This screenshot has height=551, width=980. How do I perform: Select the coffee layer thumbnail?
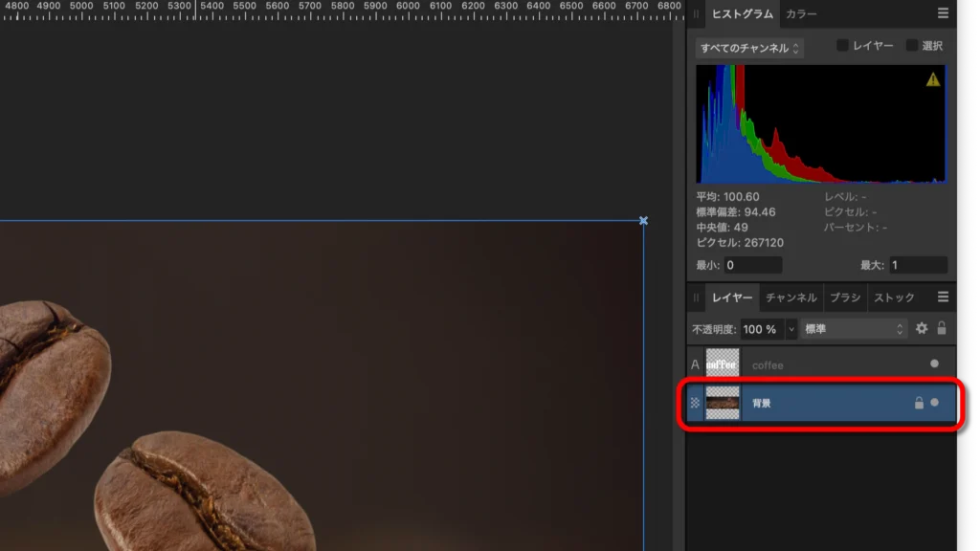[x=723, y=364]
